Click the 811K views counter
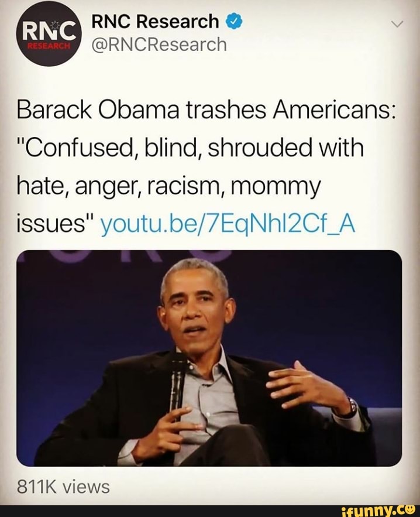The height and width of the screenshot is (517, 420). (63, 487)
